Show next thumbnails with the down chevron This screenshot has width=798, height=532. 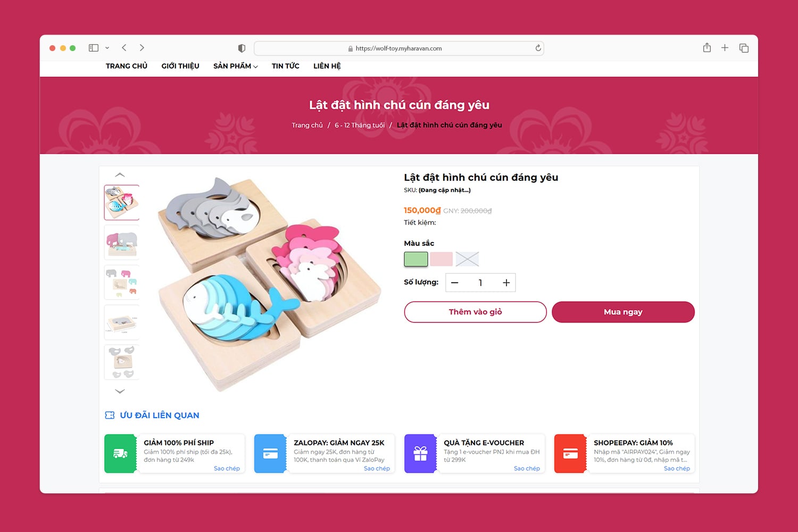point(120,391)
